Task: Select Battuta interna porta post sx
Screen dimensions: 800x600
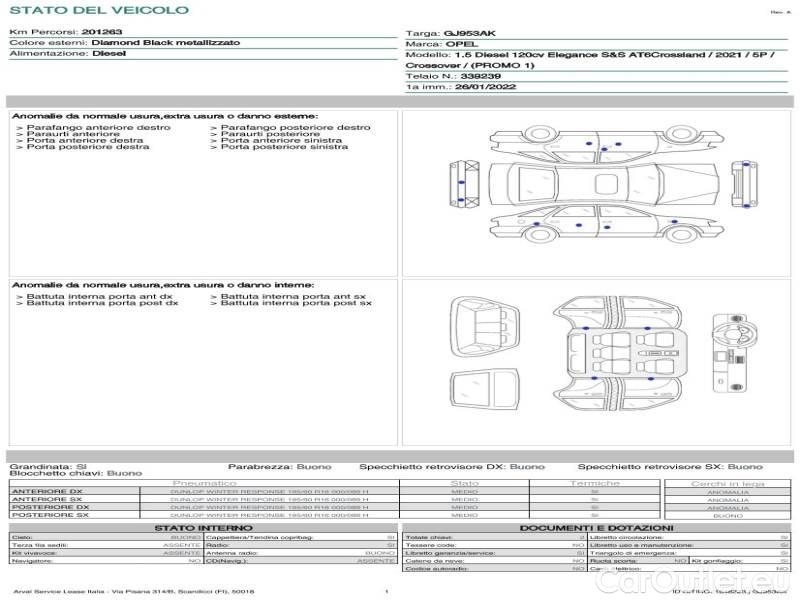Action: (x=296, y=303)
